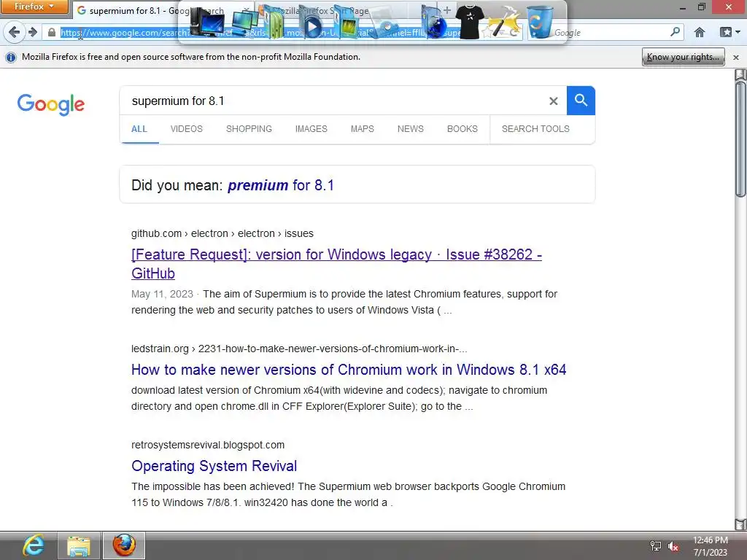747x560 pixels.
Task: Open SEARCH TOOLS options
Action: coord(535,129)
